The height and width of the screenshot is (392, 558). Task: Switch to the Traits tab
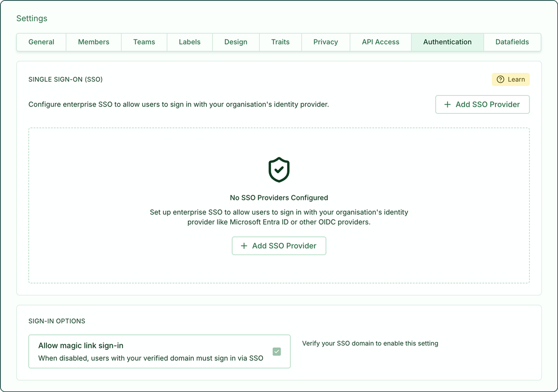(280, 42)
